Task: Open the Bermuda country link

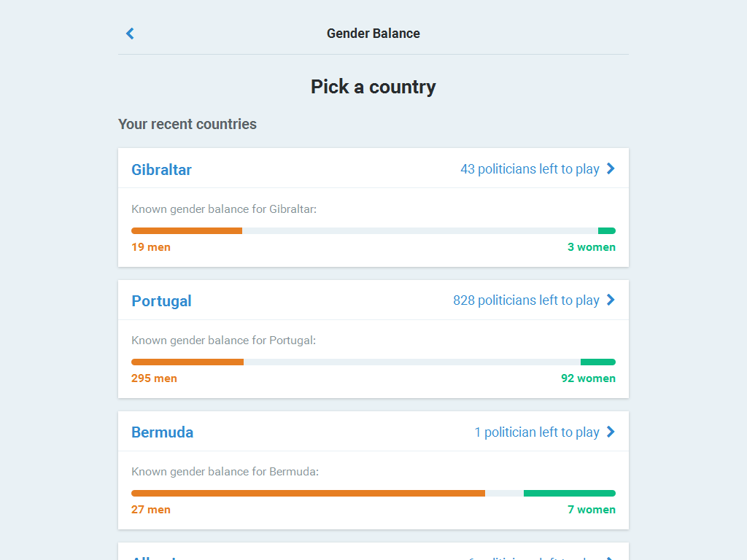Action: pyautogui.click(x=162, y=432)
